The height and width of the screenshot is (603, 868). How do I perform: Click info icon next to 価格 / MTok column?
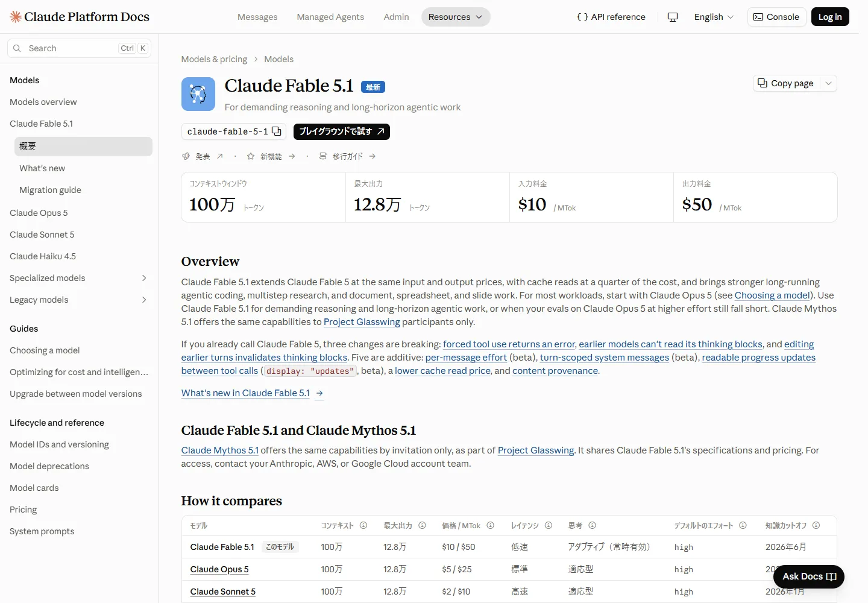pos(491,525)
